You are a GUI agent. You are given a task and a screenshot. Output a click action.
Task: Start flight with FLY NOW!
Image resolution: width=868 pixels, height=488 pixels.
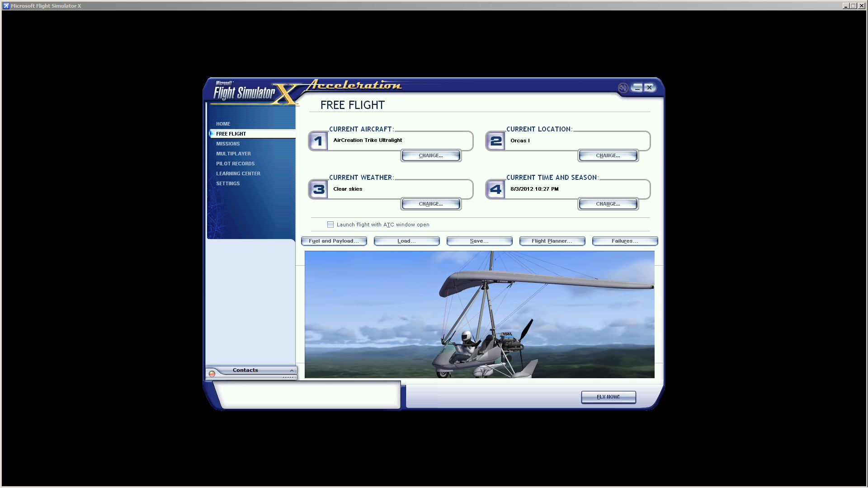click(x=609, y=397)
